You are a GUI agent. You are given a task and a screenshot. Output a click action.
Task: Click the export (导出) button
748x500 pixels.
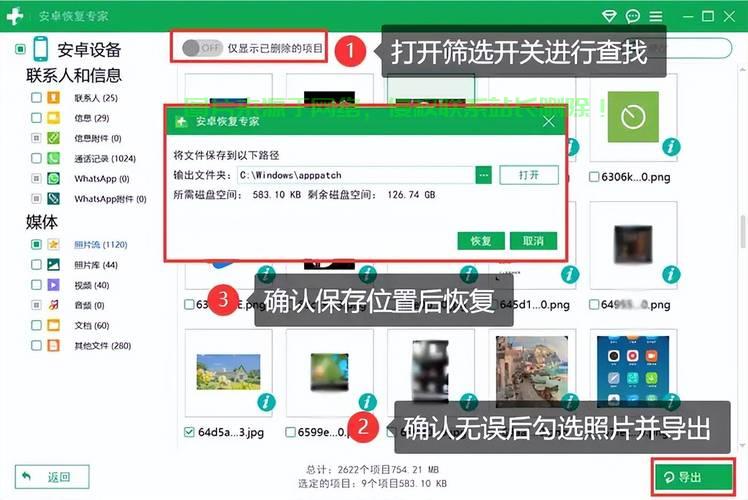[693, 477]
